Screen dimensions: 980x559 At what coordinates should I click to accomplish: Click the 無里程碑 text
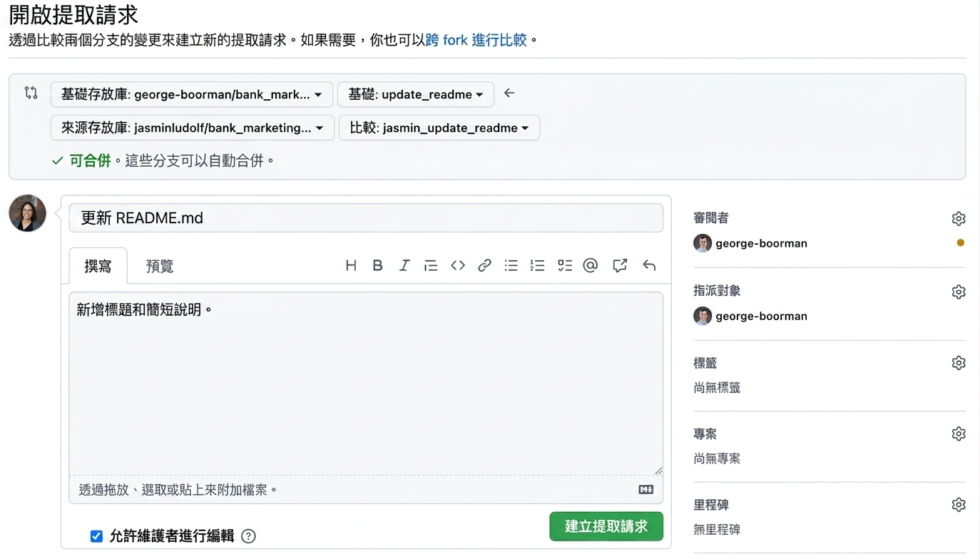point(717,530)
